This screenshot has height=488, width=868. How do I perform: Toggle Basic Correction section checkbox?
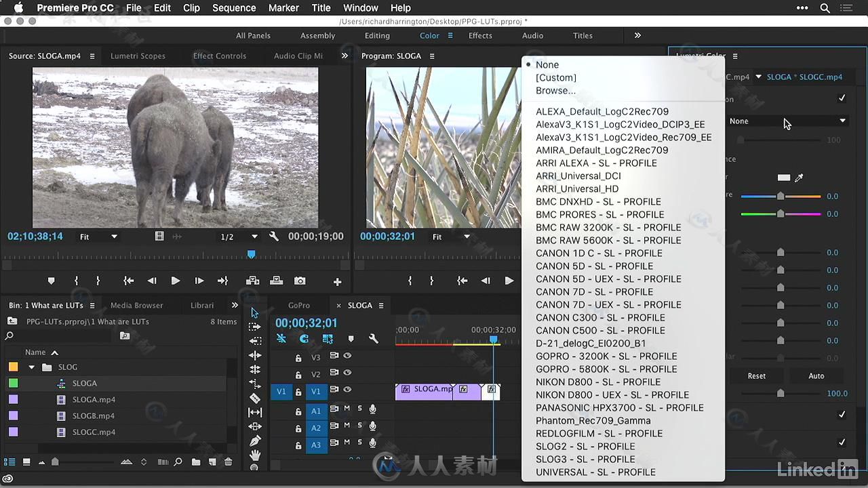click(842, 98)
